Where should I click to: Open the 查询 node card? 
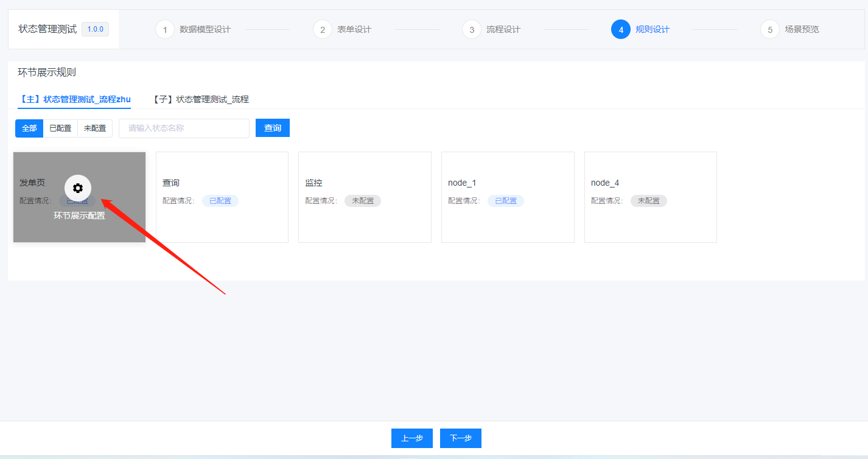pos(222,197)
